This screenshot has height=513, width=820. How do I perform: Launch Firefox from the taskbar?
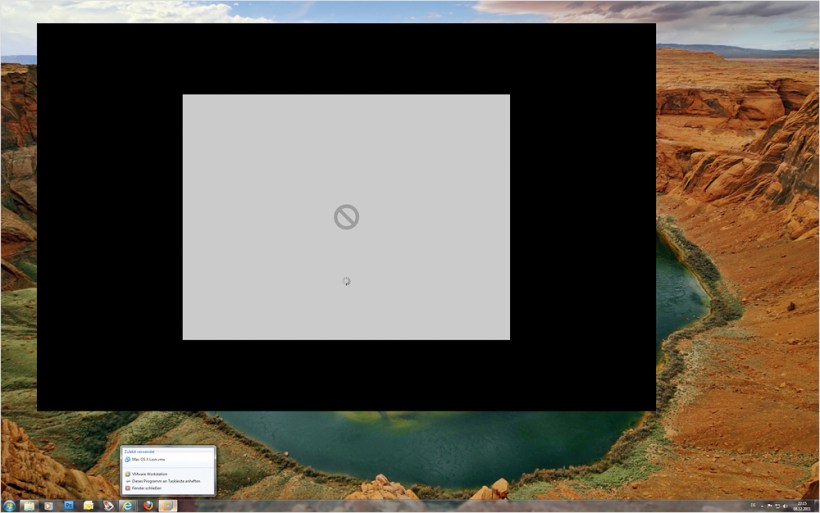click(x=148, y=506)
